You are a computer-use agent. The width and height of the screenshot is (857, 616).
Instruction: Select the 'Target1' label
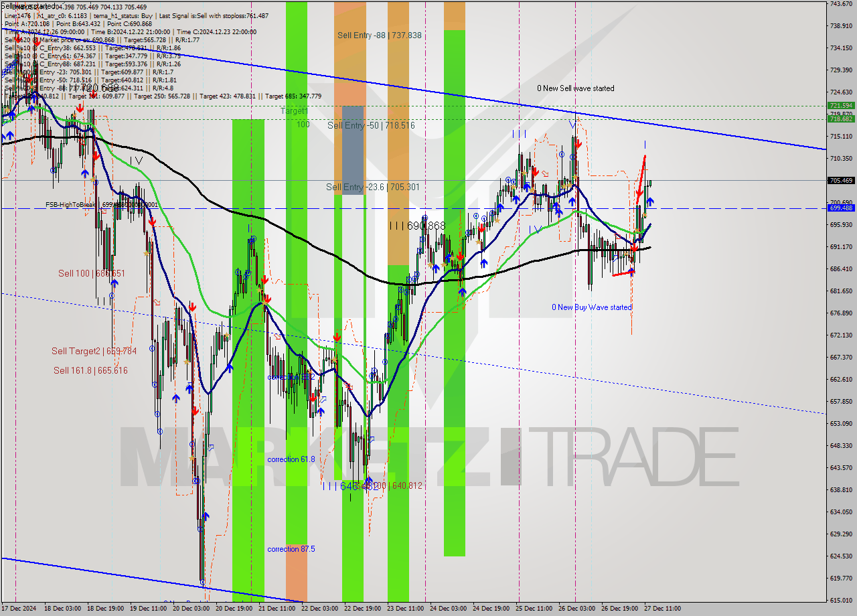coord(294,110)
